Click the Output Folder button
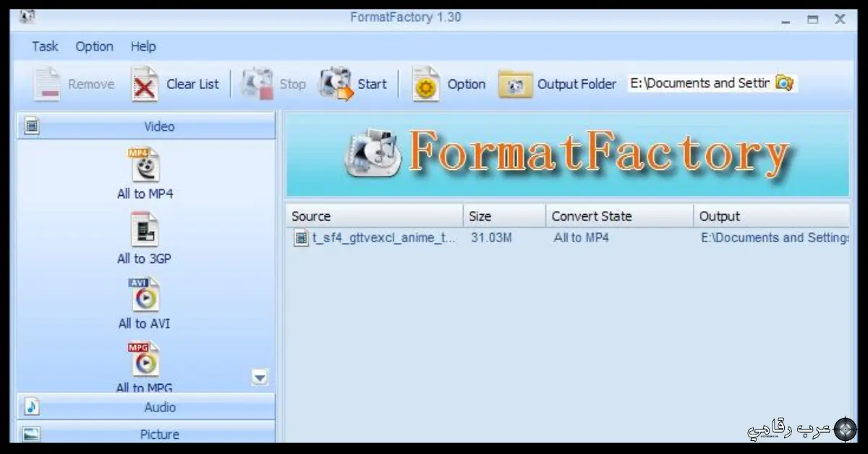The width and height of the screenshot is (868, 454). pyautogui.click(x=558, y=83)
